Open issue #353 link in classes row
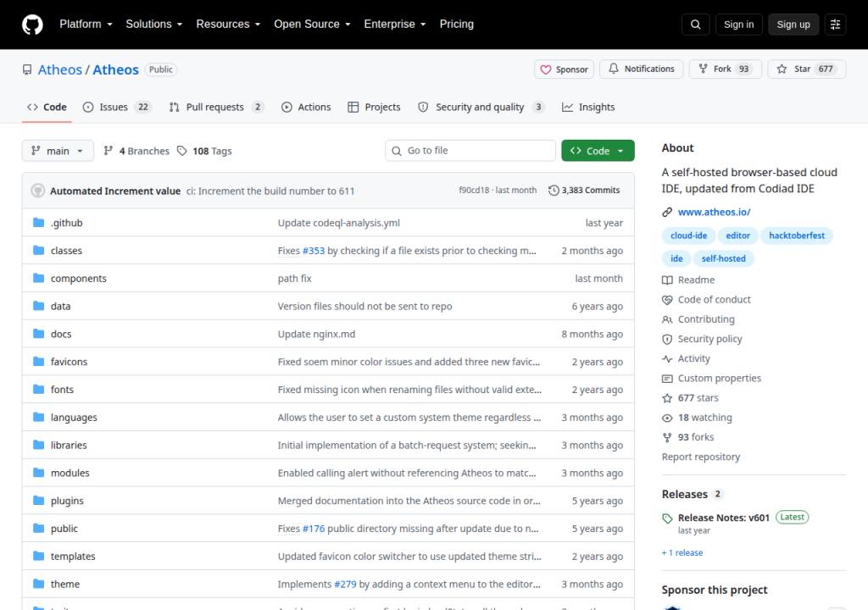The image size is (868, 610). (x=314, y=251)
